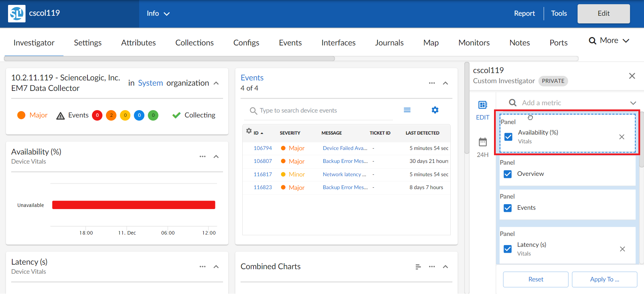Uncheck the Availability (%) panel checkbox
Screen dimensions: 644x294
(508, 137)
